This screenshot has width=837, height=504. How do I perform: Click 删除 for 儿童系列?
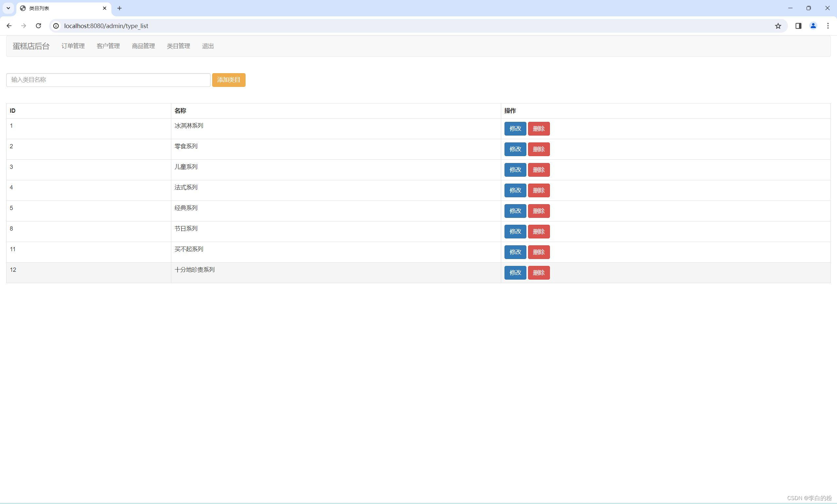539,170
